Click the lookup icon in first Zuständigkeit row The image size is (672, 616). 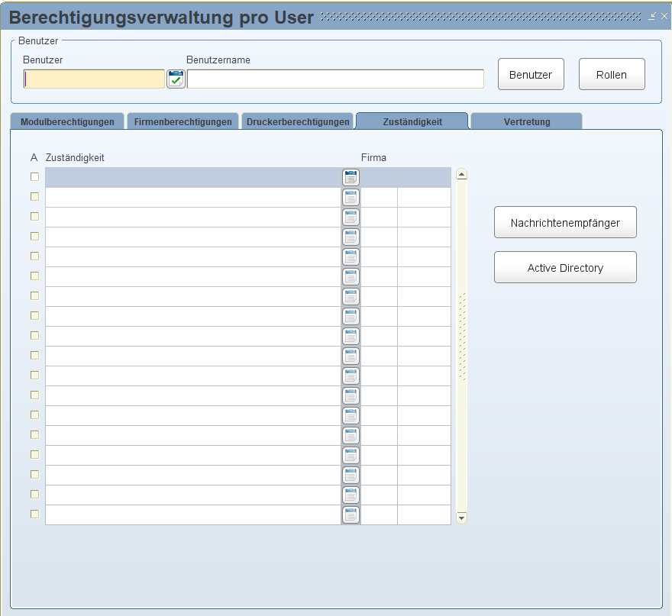pyautogui.click(x=351, y=178)
